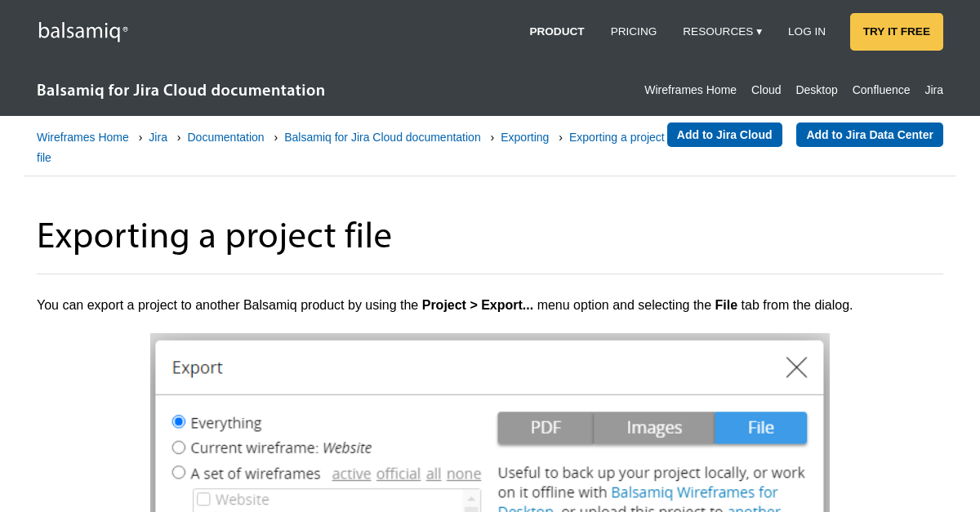The width and height of the screenshot is (980, 512).
Task: Click LOG IN in the navigation
Action: (806, 31)
